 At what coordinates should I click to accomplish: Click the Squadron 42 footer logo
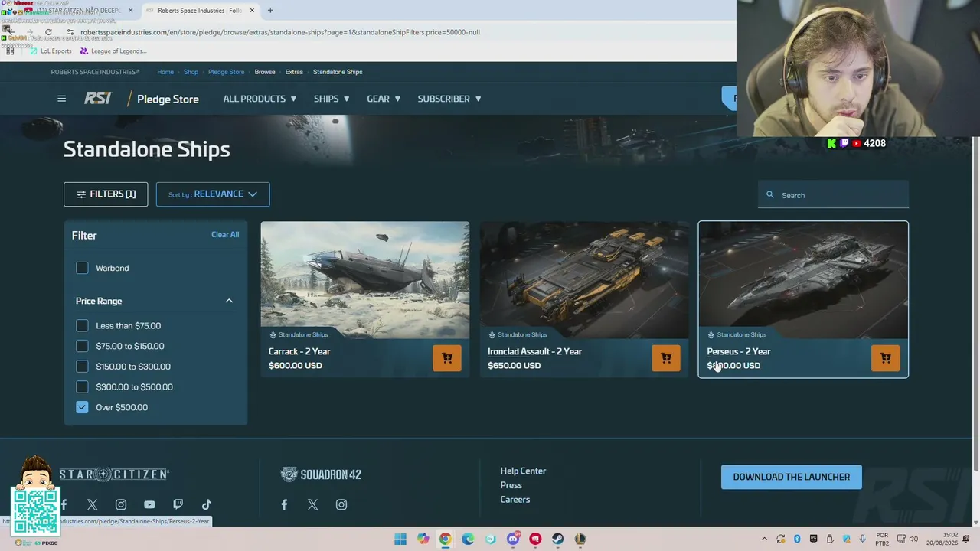tap(321, 474)
